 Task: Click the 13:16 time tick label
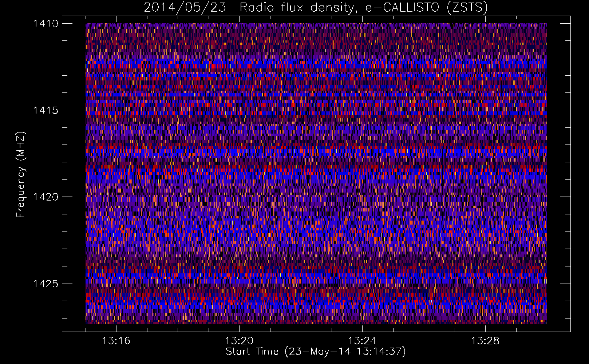(116, 341)
